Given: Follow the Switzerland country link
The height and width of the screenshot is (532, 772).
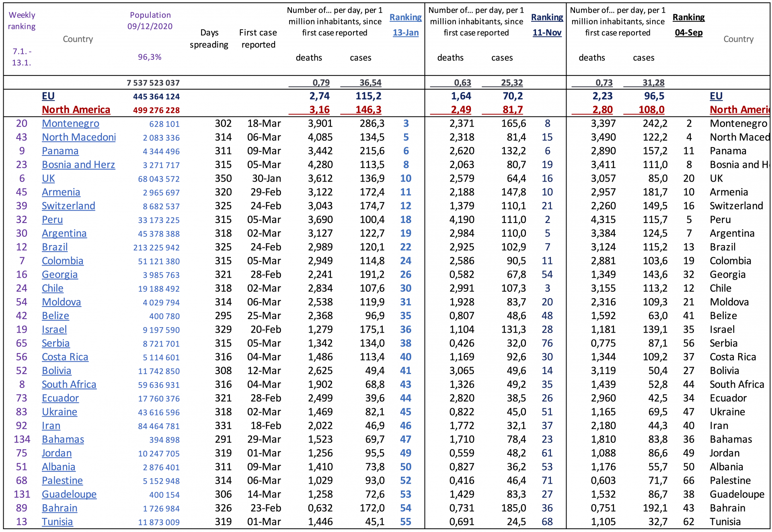Looking at the screenshot, I should click(x=68, y=206).
